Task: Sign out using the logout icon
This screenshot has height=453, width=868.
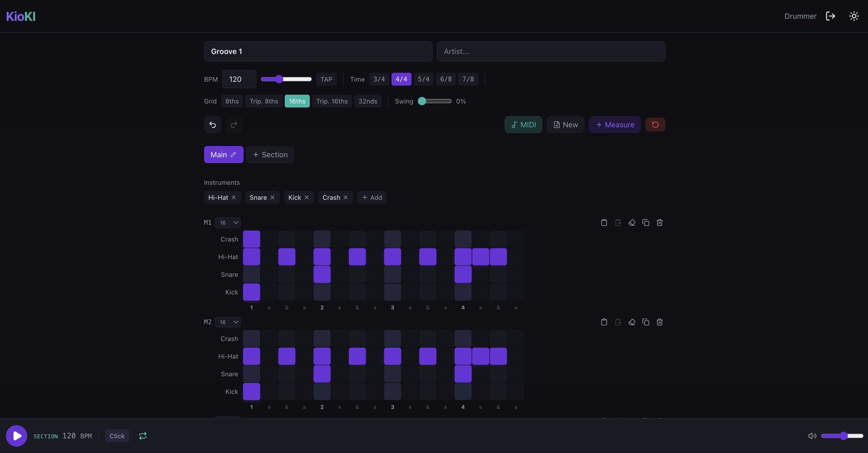Action: click(831, 16)
